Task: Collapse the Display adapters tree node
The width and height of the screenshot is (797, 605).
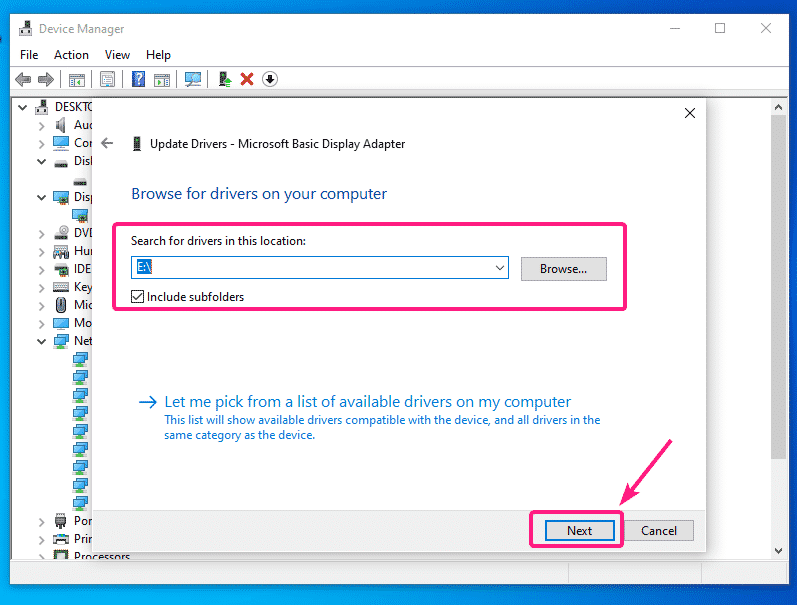Action: 42,197
